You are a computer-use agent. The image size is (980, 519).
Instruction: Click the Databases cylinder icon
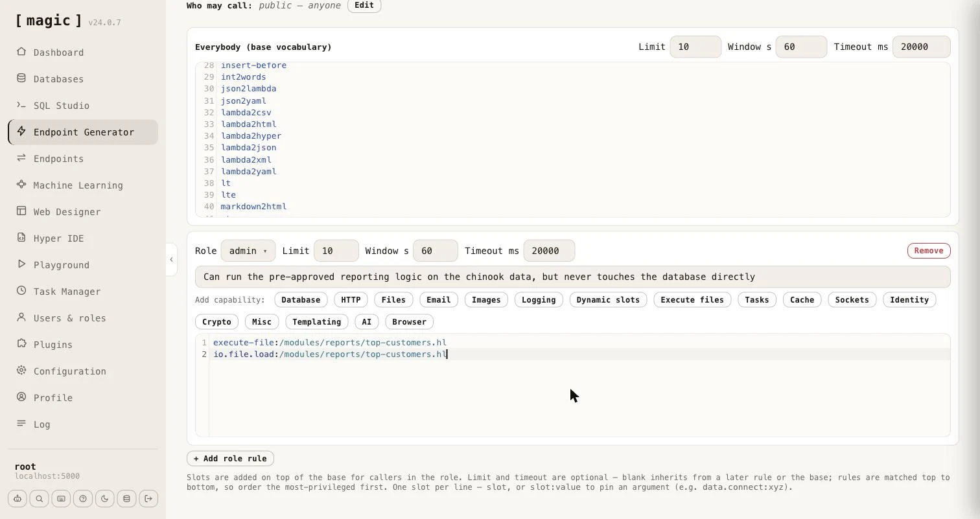(x=21, y=78)
